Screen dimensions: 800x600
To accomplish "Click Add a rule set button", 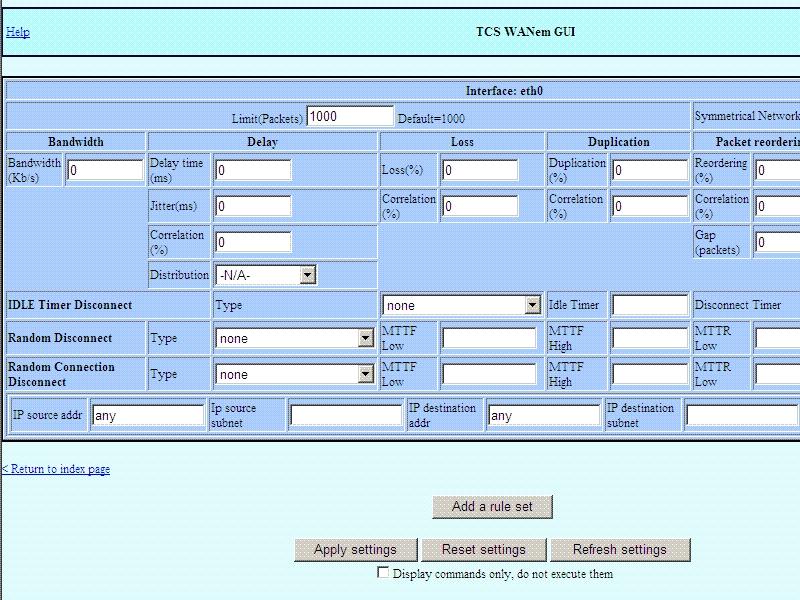I will coord(492,507).
